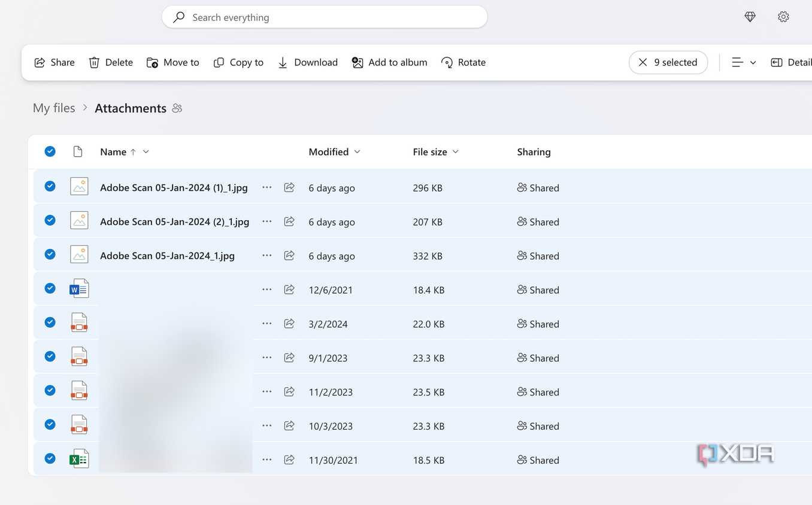Click share icon in the 3/2/2024 row
The image size is (812, 505).
[x=289, y=324]
